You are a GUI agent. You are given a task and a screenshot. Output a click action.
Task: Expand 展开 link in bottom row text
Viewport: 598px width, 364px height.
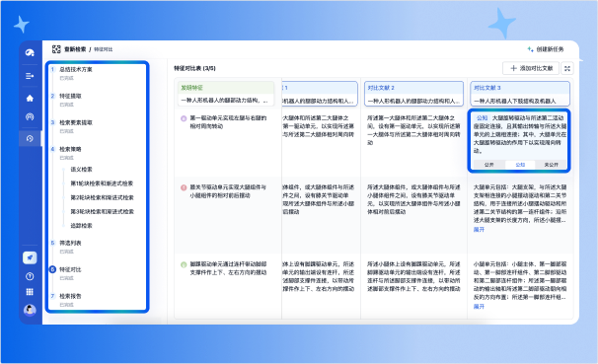(x=479, y=307)
